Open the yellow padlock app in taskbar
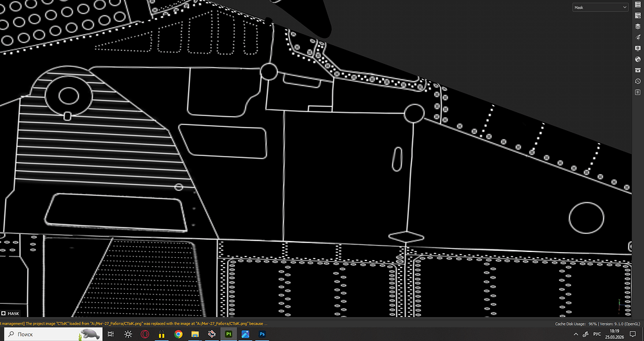The width and height of the screenshot is (644, 341). coord(162,334)
